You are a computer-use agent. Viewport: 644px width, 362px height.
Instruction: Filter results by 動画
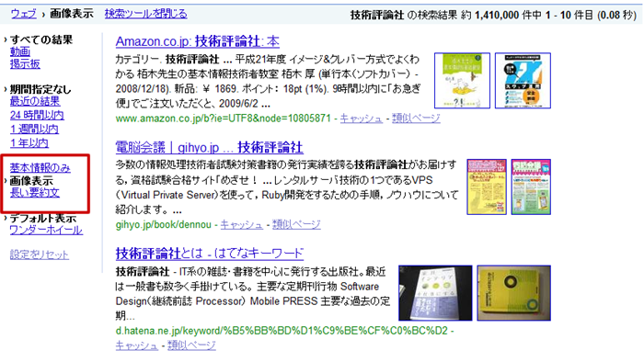pyautogui.click(x=20, y=51)
